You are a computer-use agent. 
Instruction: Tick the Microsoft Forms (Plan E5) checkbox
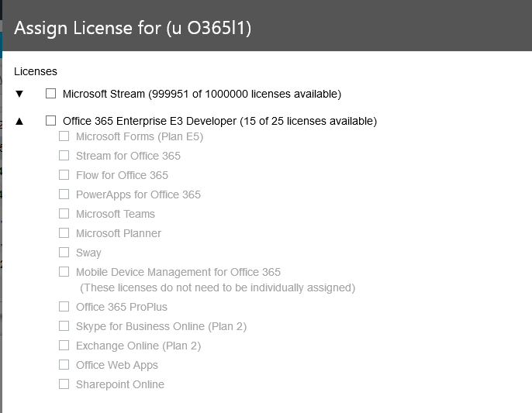tap(64, 136)
